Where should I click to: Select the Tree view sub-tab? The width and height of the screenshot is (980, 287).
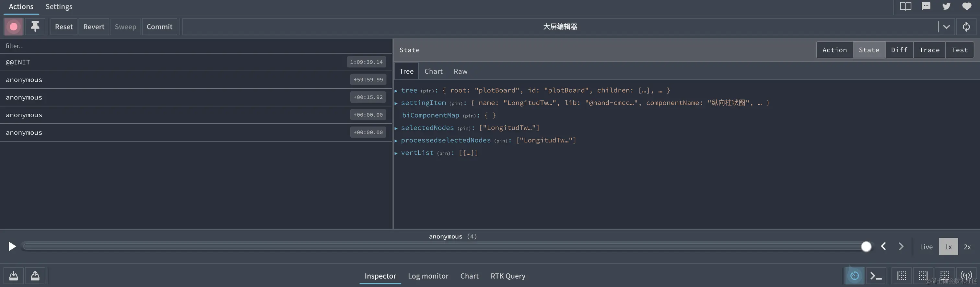pyautogui.click(x=406, y=71)
